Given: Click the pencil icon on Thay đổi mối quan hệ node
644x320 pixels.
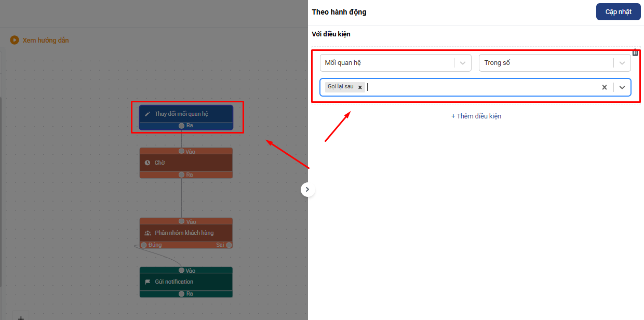Looking at the screenshot, I should (147, 114).
